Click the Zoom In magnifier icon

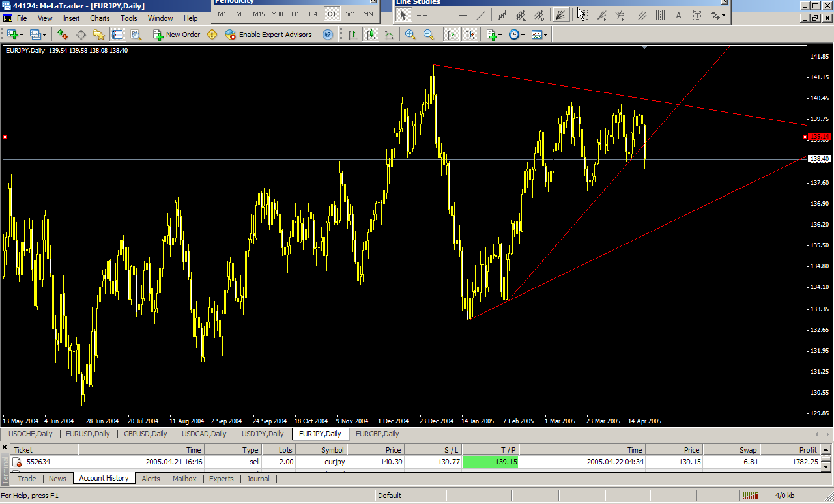tap(410, 35)
